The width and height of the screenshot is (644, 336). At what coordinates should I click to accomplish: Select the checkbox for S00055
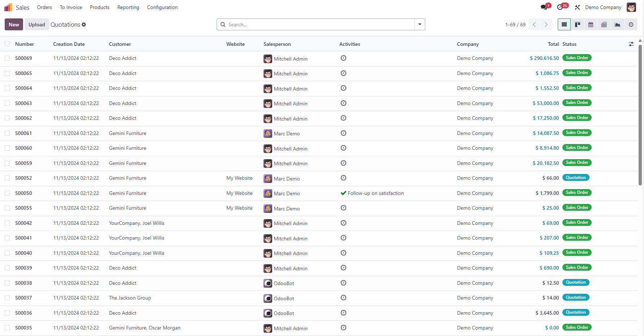click(x=7, y=208)
